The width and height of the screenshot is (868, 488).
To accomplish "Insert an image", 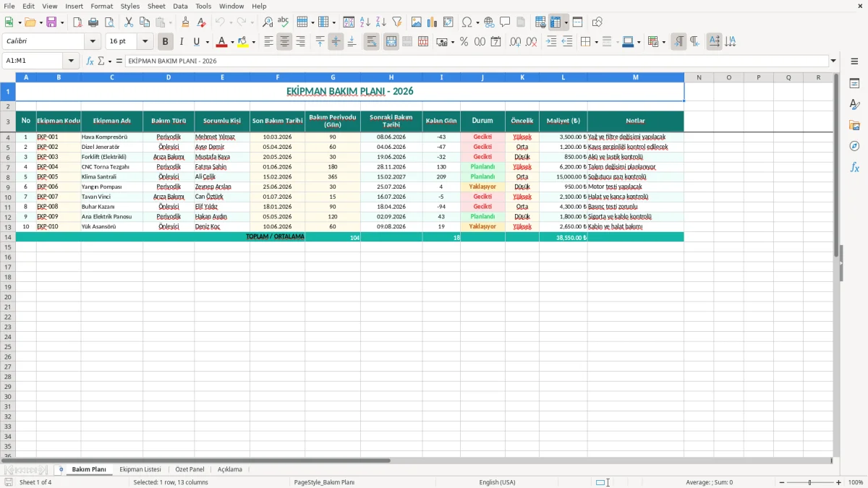I will [x=417, y=22].
